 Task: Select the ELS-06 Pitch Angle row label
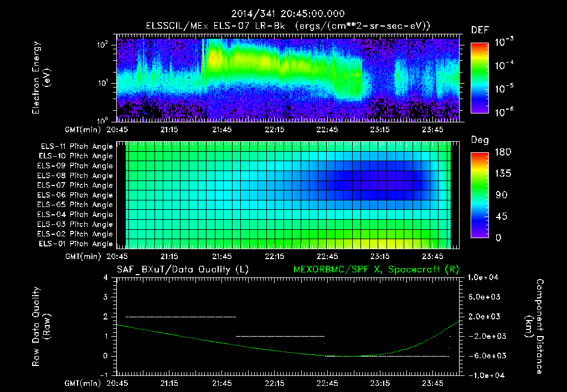coord(75,195)
